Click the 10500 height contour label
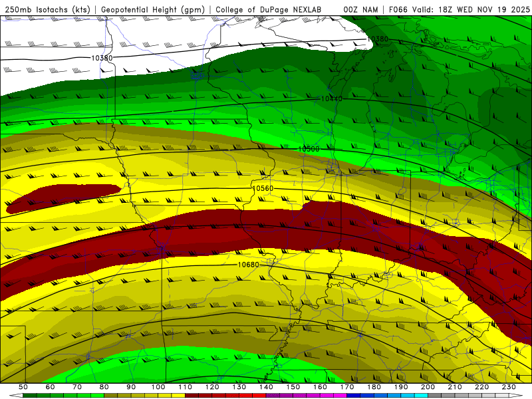Viewport: 532px width, 399px height. (309, 149)
